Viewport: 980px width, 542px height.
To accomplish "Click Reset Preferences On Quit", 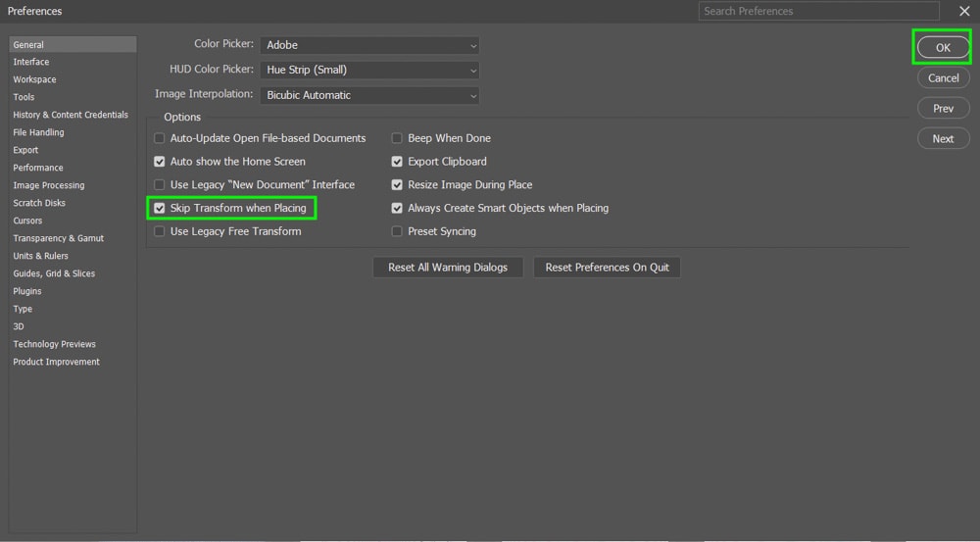I will pos(607,268).
